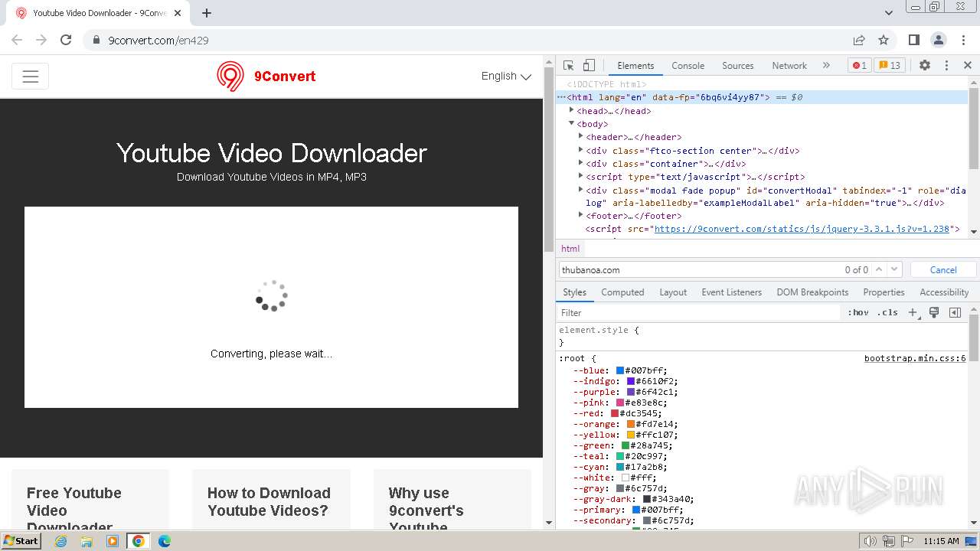Screen dimensions: 980x551
Task: Open the Accessibility pane tab
Action: (944, 292)
